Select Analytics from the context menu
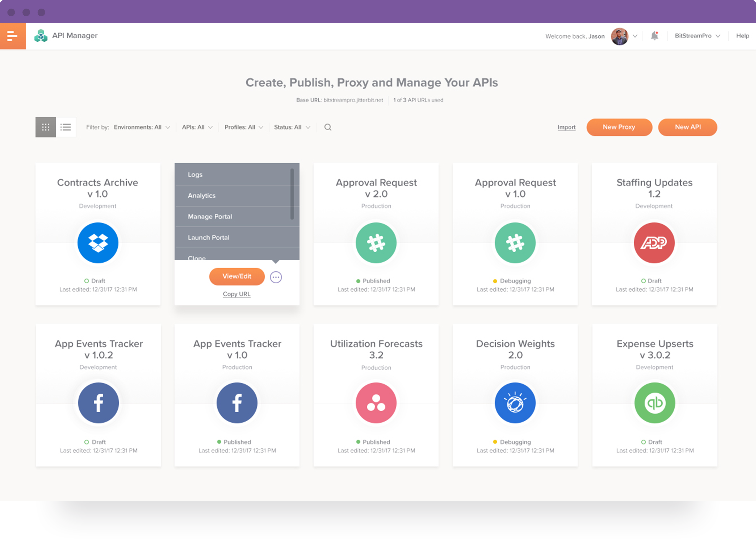The image size is (756, 539). pos(202,195)
